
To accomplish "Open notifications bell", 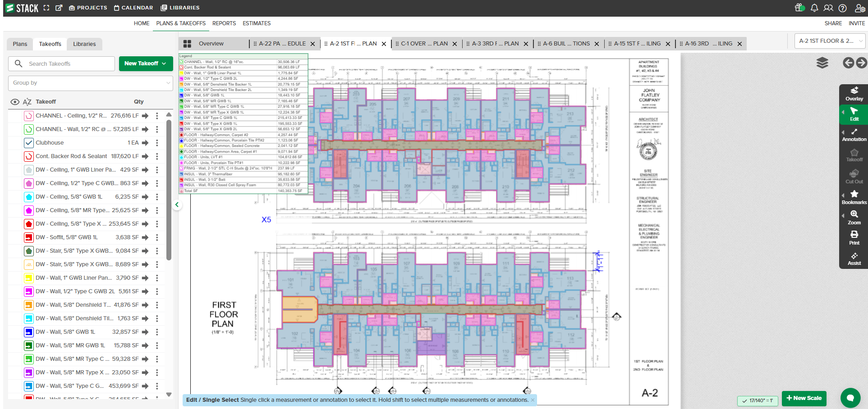I will [814, 8].
